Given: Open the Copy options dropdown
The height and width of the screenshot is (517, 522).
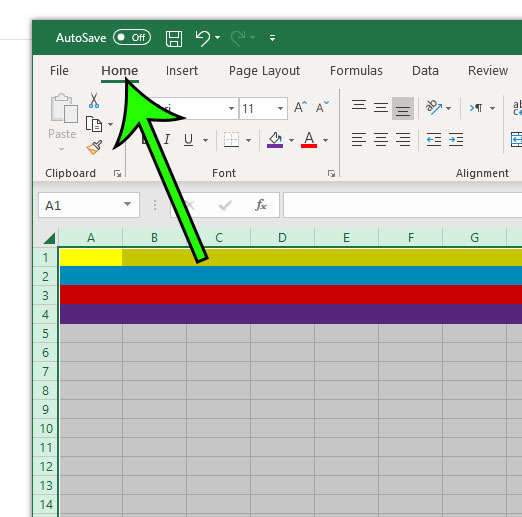Looking at the screenshot, I should pyautogui.click(x=110, y=124).
